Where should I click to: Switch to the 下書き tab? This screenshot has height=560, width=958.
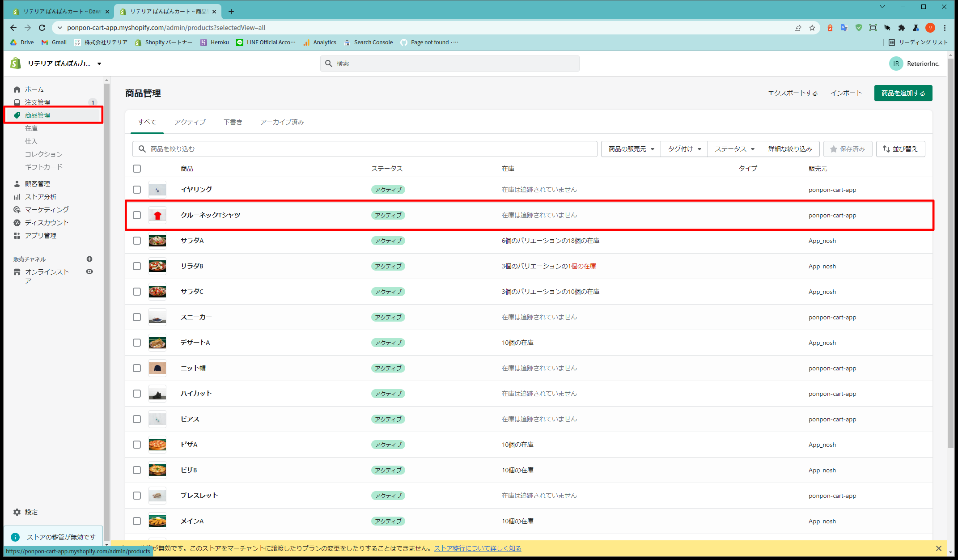(233, 122)
